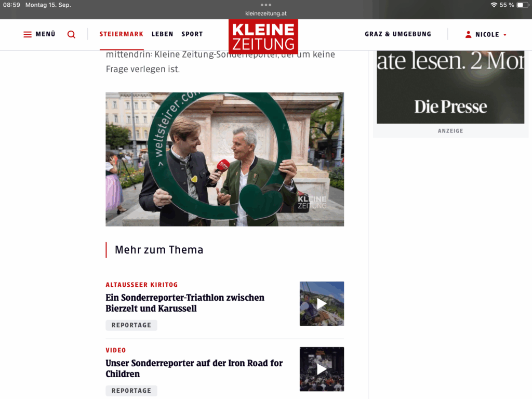This screenshot has height=399, width=532.
Task: Click the Die Presse advertisement banner
Action: [x=450, y=87]
